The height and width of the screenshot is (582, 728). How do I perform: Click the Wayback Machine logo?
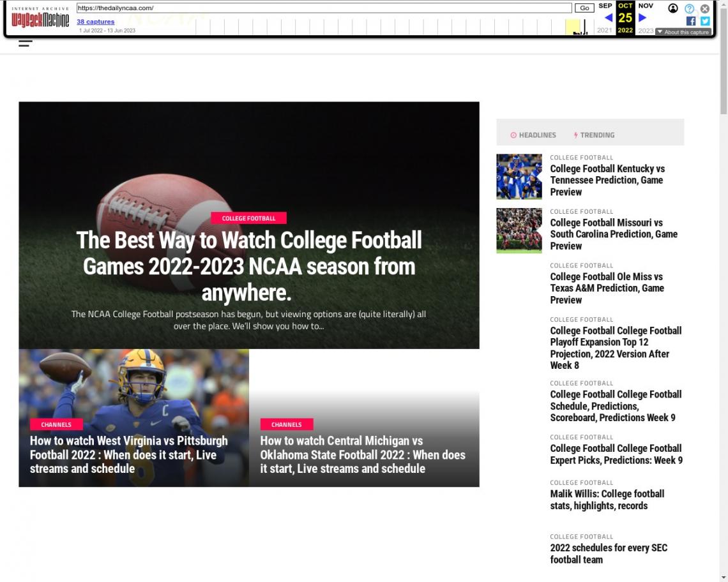(40, 18)
